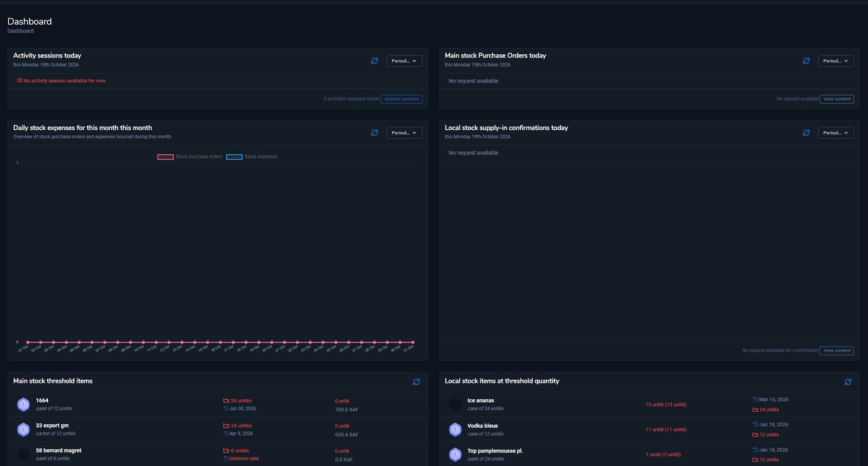Click the Top pamplemousse pl. product icon

(455, 455)
